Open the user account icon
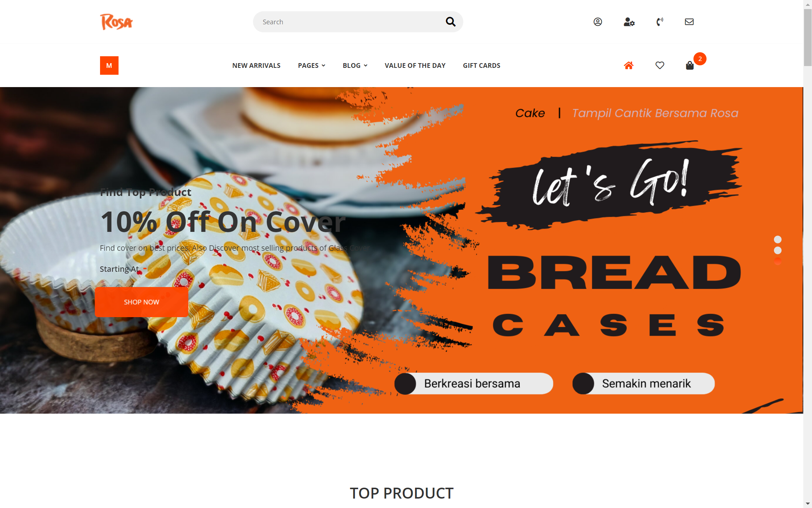The width and height of the screenshot is (812, 508). tap(598, 22)
